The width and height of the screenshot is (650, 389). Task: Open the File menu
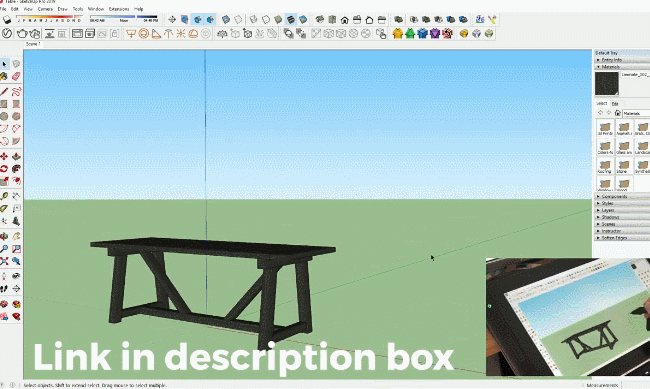coord(3,9)
